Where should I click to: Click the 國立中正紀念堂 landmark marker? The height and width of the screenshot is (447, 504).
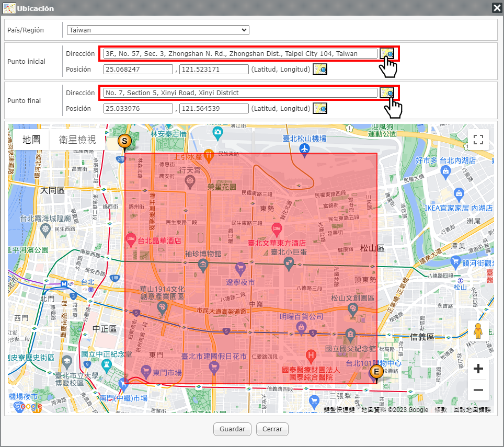[x=106, y=365]
